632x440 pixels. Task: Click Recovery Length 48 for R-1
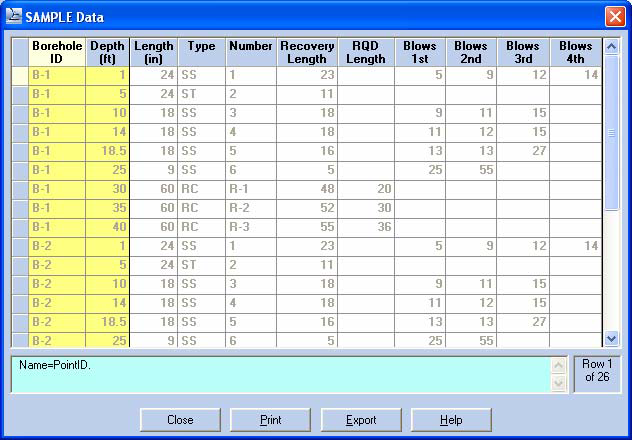pyautogui.click(x=307, y=189)
